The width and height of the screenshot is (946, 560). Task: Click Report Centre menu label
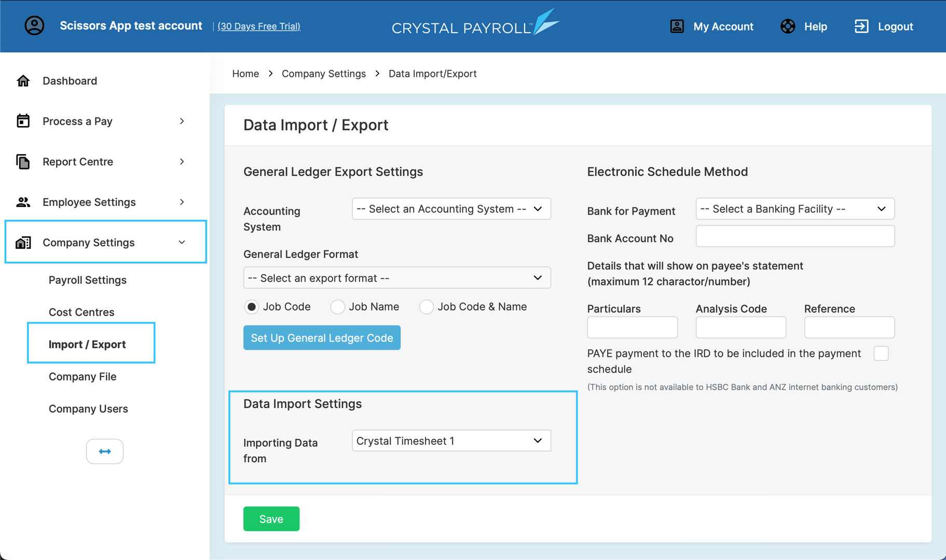click(78, 161)
